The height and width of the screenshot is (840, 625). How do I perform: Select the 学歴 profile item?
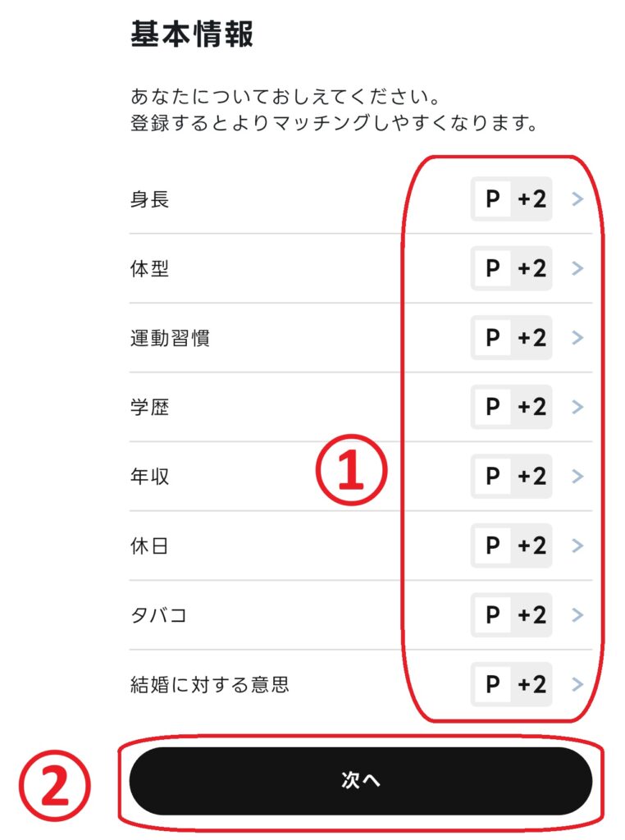(x=577, y=407)
